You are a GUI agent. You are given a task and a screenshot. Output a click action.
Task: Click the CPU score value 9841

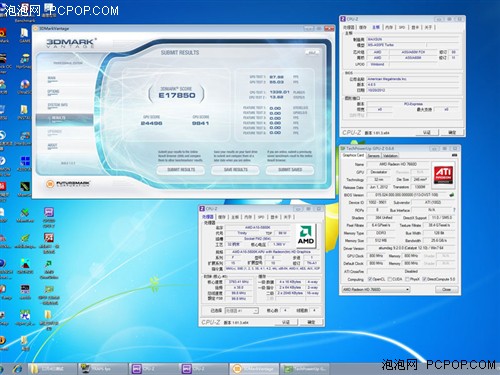click(200, 123)
